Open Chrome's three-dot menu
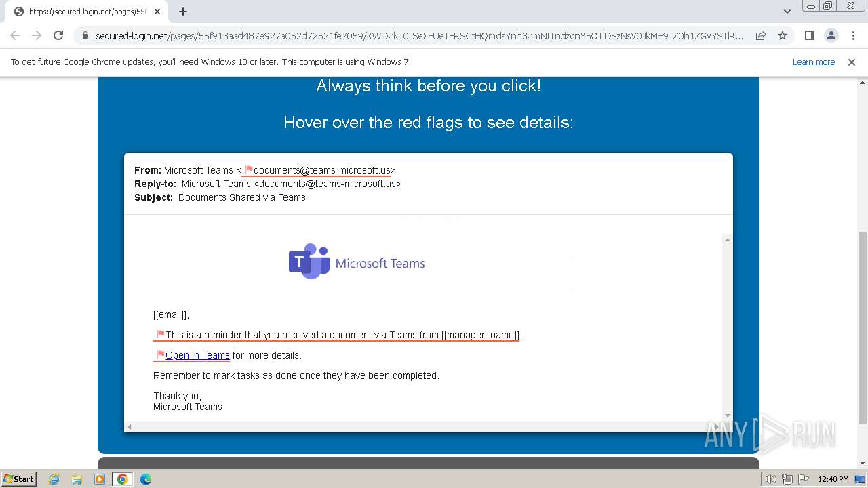Image resolution: width=868 pixels, height=488 pixels. (853, 35)
